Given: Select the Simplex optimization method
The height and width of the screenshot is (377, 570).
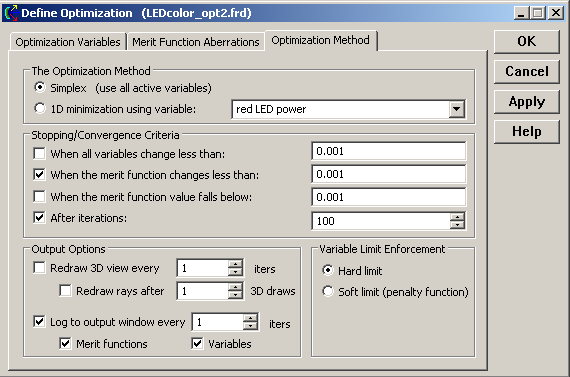Looking at the screenshot, I should click(40, 88).
